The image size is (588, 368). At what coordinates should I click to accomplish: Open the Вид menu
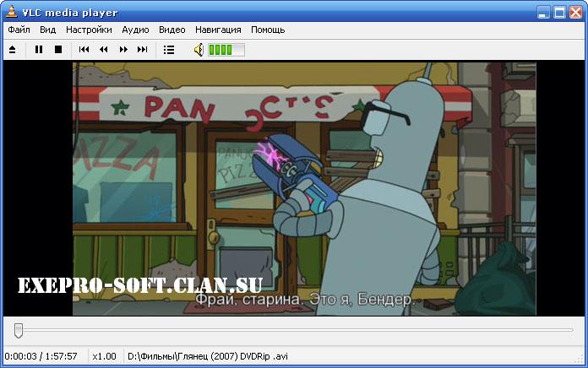click(x=47, y=30)
